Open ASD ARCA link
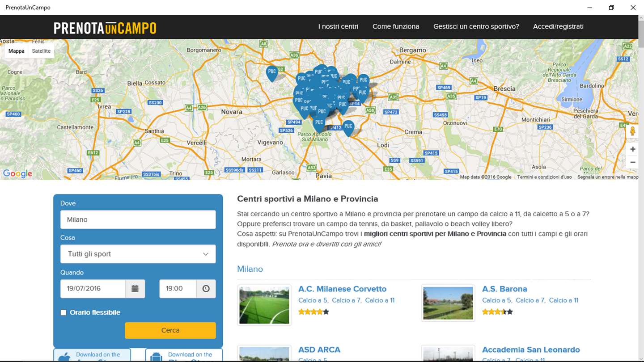This screenshot has width=644, height=362. (x=319, y=349)
